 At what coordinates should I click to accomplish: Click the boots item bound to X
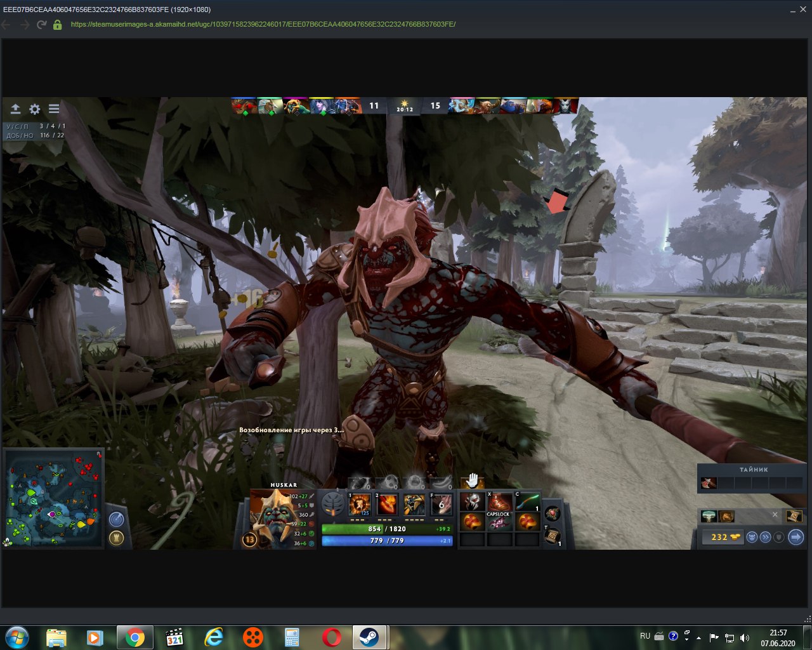point(499,501)
